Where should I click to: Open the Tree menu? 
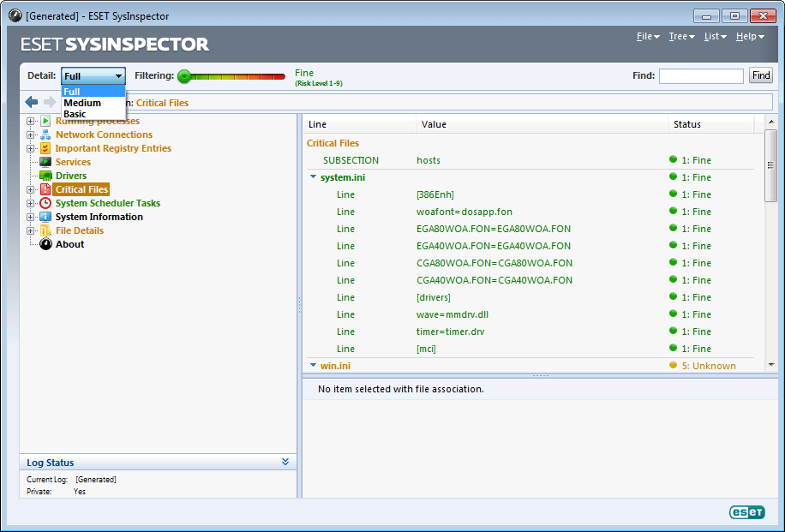click(681, 37)
